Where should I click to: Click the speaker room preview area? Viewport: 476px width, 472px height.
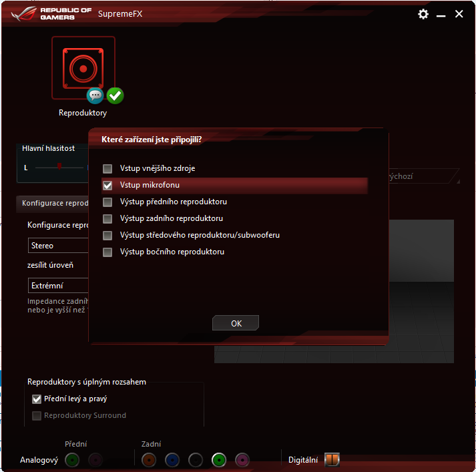click(x=421, y=291)
